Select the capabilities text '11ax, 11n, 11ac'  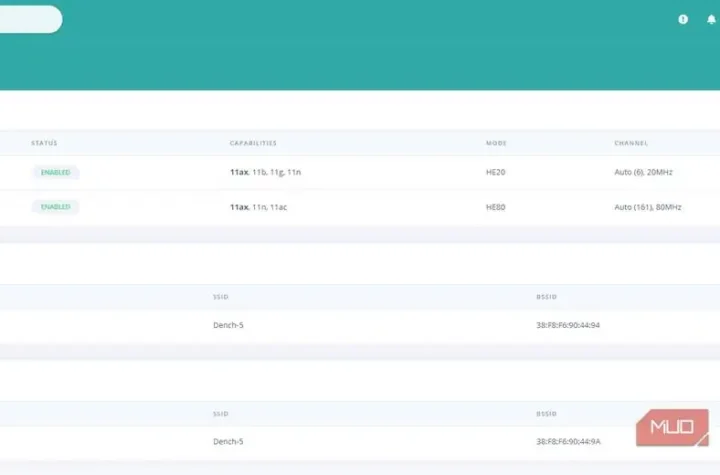[x=259, y=207]
